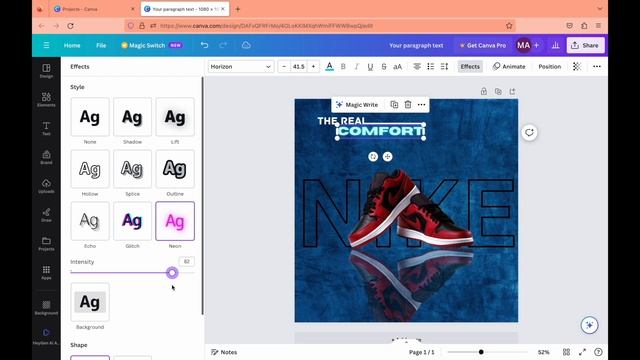The width and height of the screenshot is (640, 360).
Task: Open the hamburger main menu
Action: 46,45
